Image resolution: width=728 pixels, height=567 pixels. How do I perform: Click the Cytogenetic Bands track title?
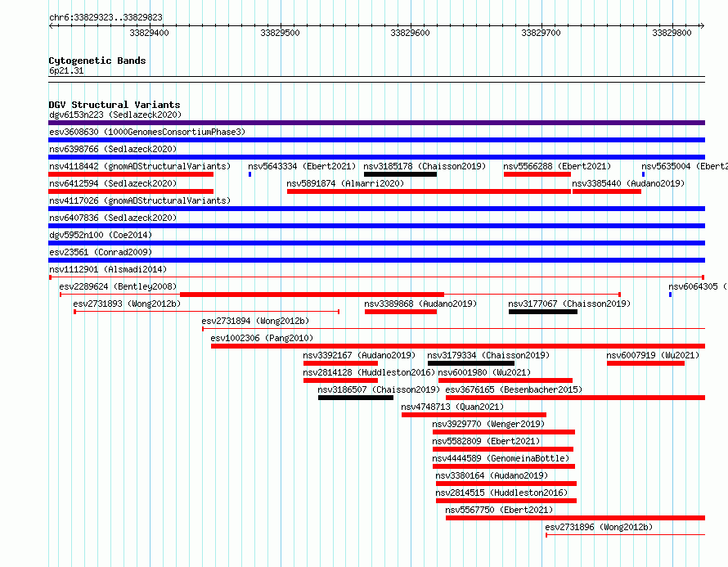97,61
